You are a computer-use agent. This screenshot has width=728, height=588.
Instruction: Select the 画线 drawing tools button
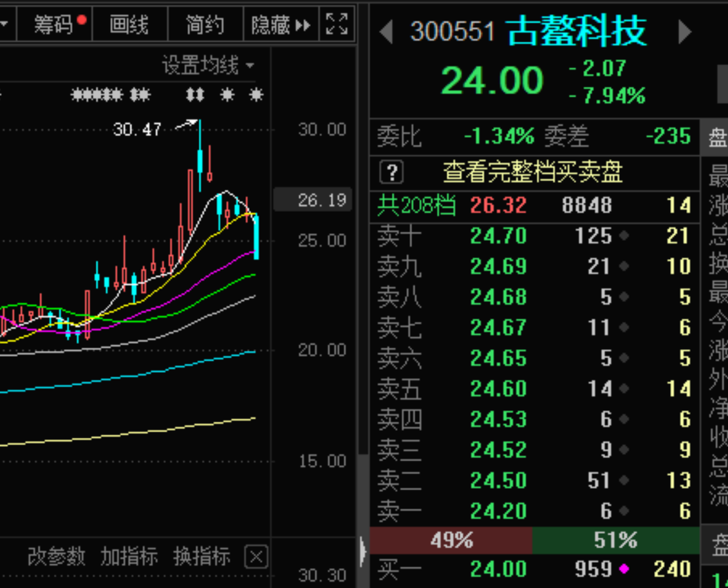[129, 24]
